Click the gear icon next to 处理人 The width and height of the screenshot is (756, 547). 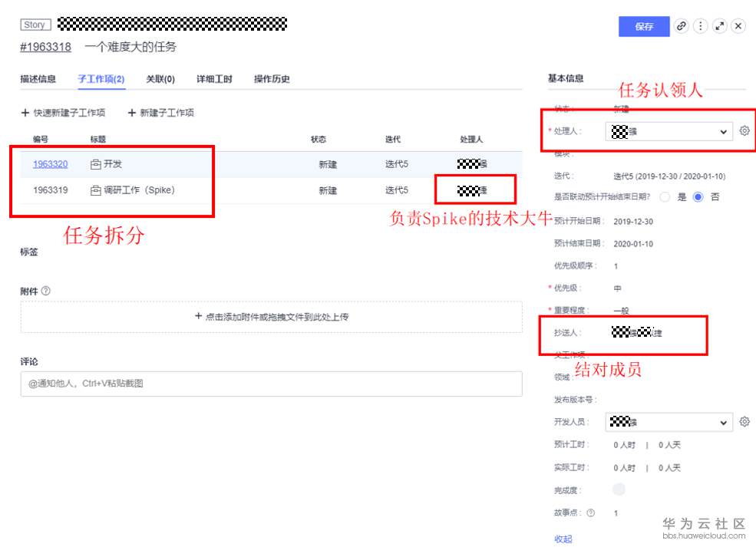[744, 131]
